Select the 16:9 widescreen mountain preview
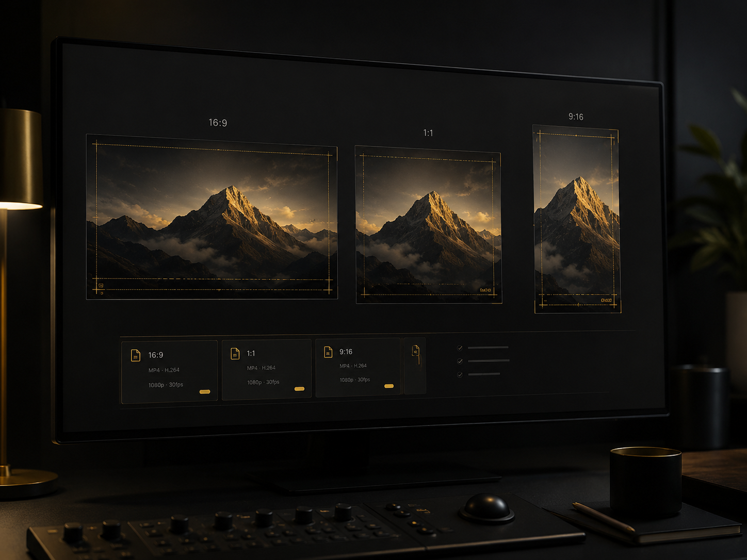 pos(212,217)
